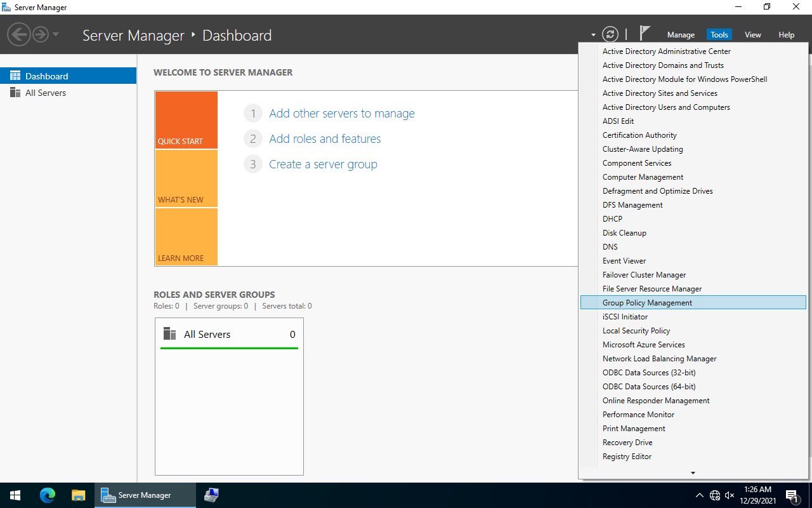Select DHCP from the Tools menu
This screenshot has width=812, height=508.
[612, 218]
